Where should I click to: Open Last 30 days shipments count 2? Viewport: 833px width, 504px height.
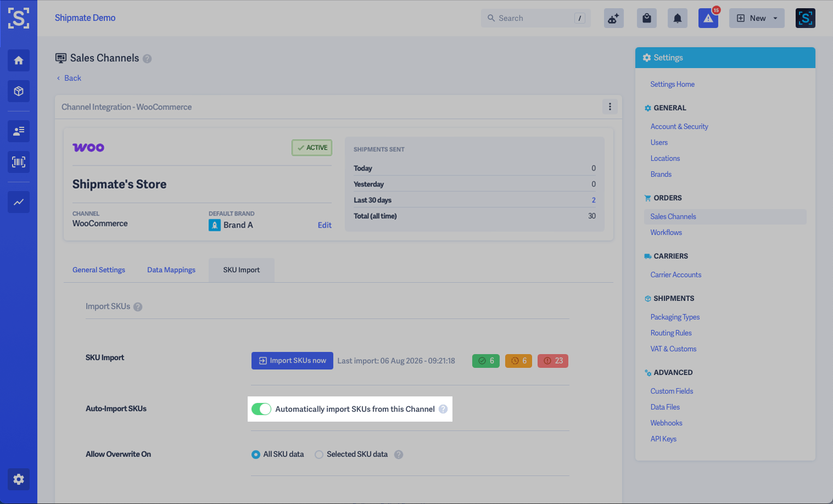coord(594,200)
